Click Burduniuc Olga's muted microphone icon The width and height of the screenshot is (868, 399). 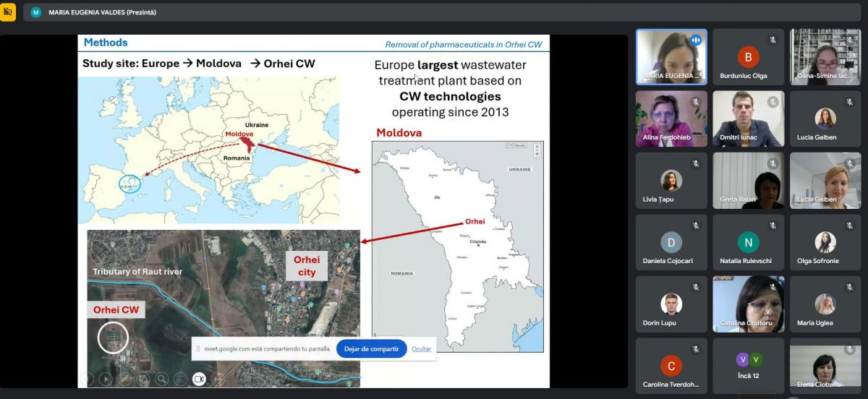(773, 40)
